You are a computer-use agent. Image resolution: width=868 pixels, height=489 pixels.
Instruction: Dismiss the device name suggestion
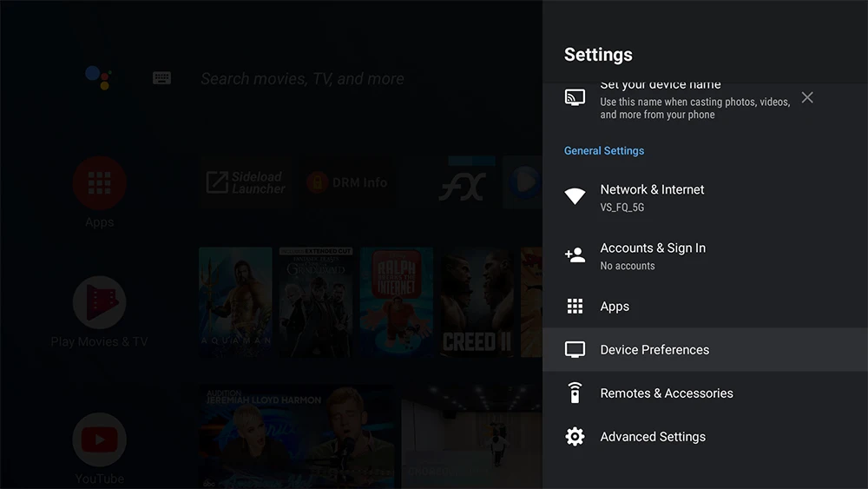(807, 97)
